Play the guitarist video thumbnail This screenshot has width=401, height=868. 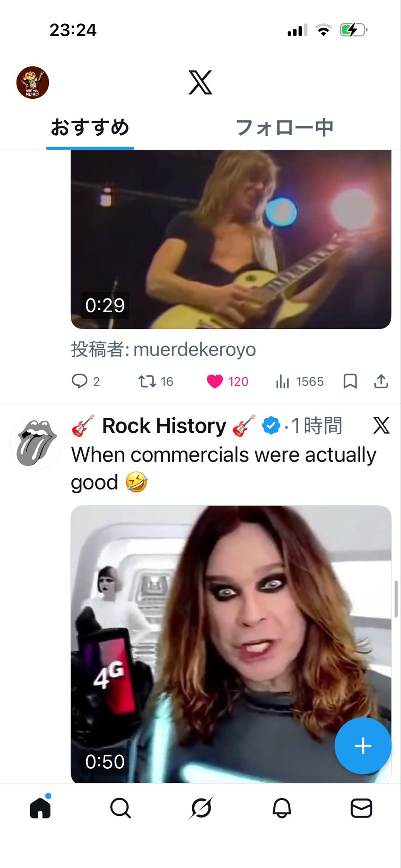pyautogui.click(x=231, y=239)
